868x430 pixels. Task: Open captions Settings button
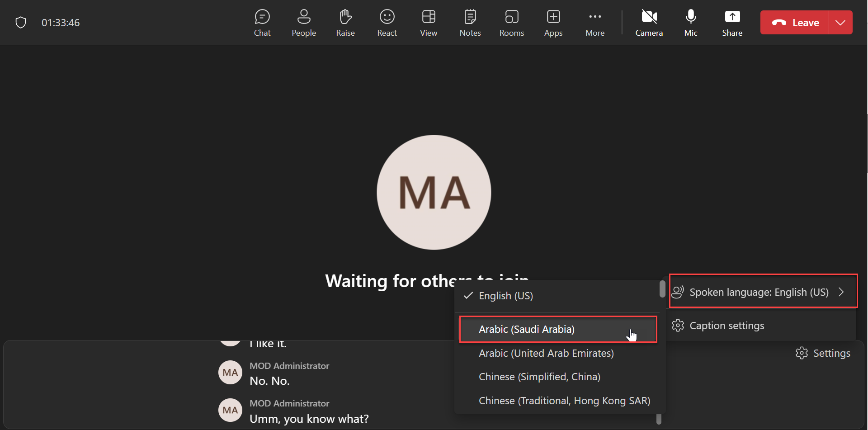point(823,353)
